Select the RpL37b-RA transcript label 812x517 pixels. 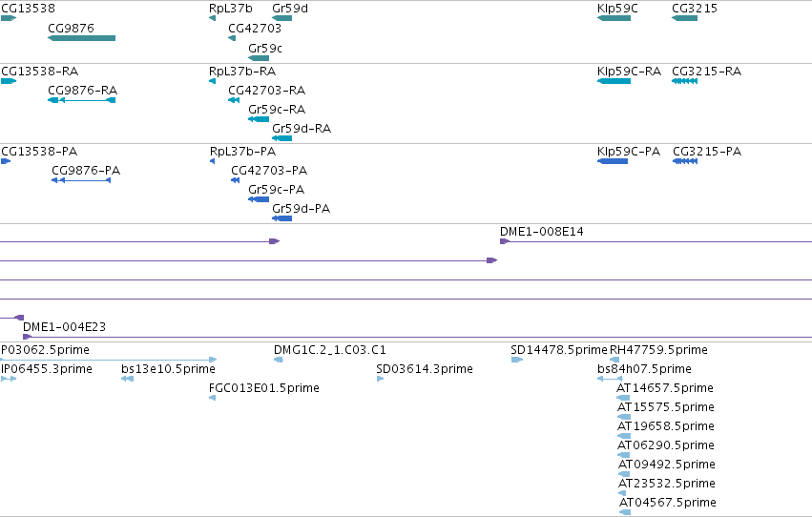tap(242, 72)
